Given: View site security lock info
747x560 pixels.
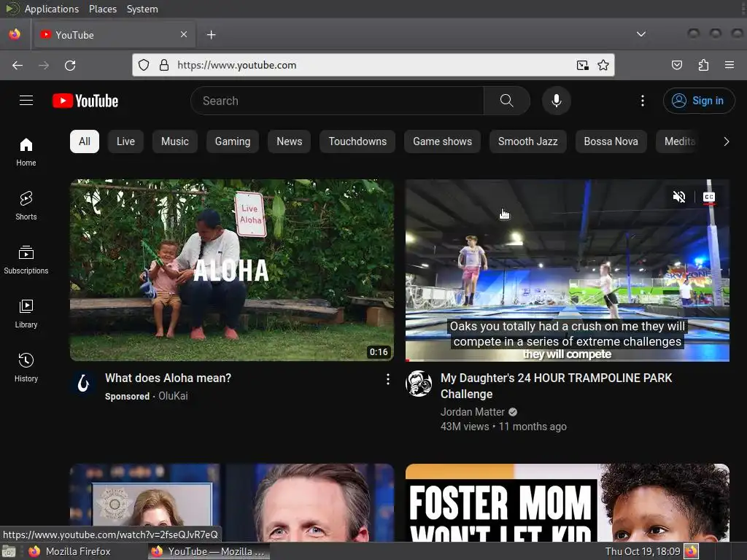Looking at the screenshot, I should tap(164, 65).
